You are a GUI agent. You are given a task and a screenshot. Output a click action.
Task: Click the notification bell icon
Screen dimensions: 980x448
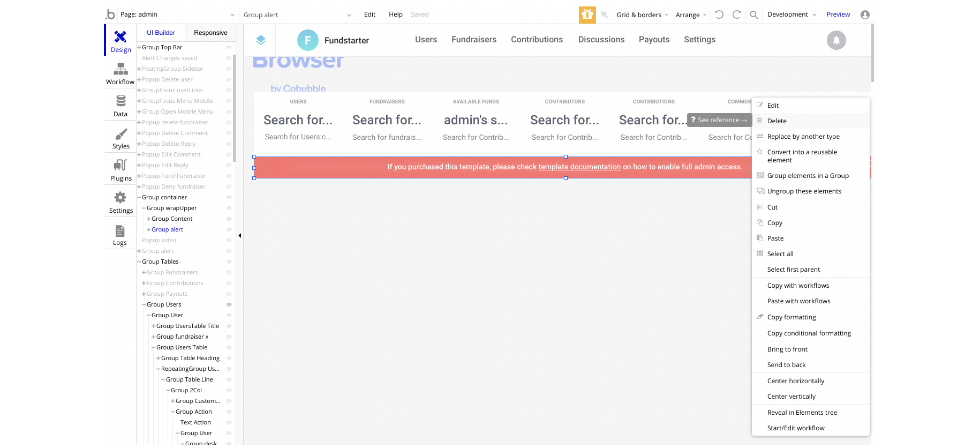[836, 40]
